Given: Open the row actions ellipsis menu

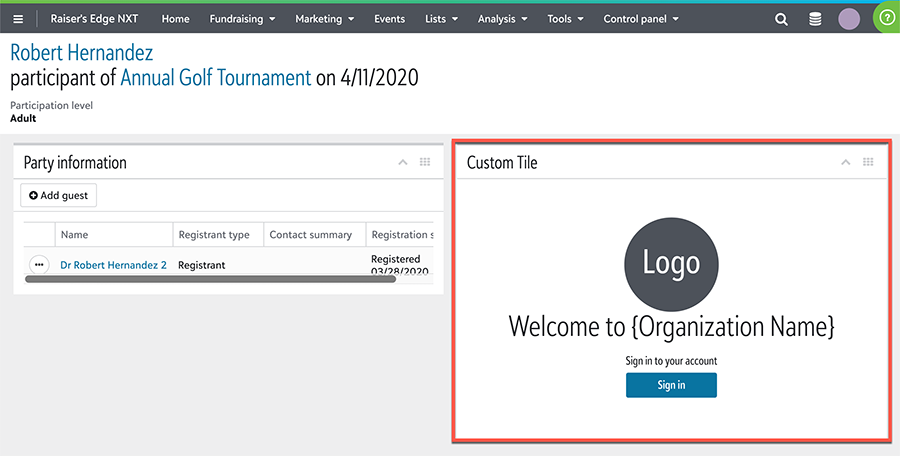Looking at the screenshot, I should point(39,265).
